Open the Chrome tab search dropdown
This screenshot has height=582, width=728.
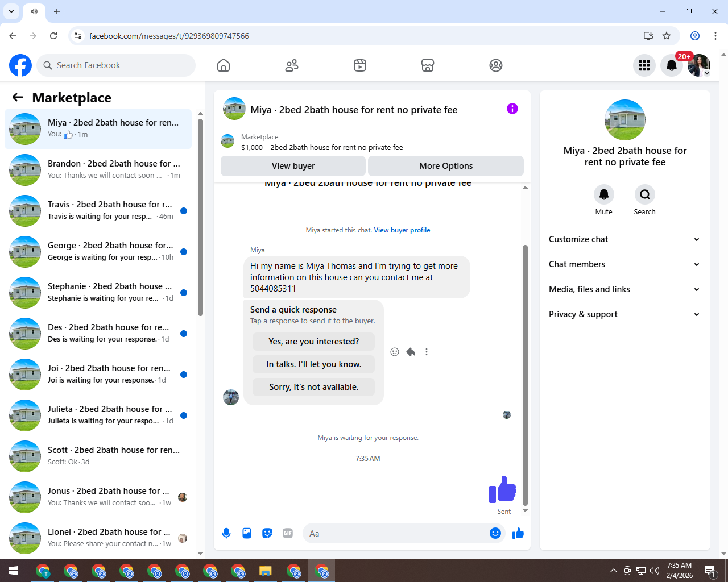tap(11, 11)
